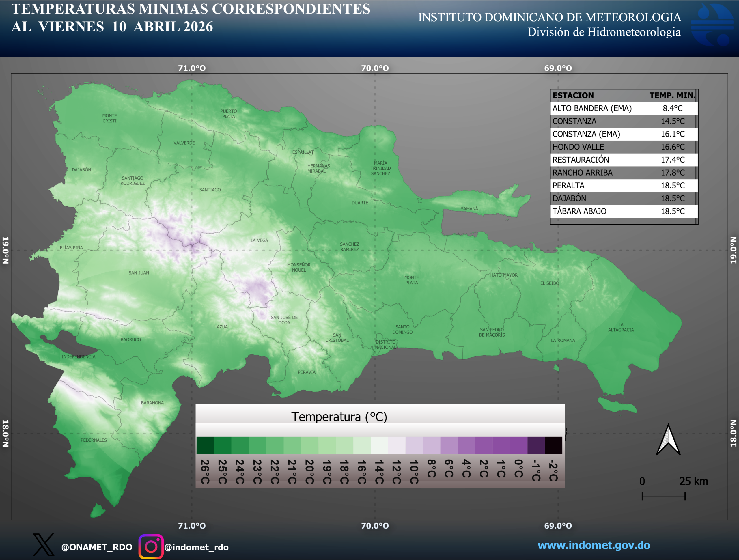Select the 26°C dark green swatch
739x560 pixels.
[205, 445]
